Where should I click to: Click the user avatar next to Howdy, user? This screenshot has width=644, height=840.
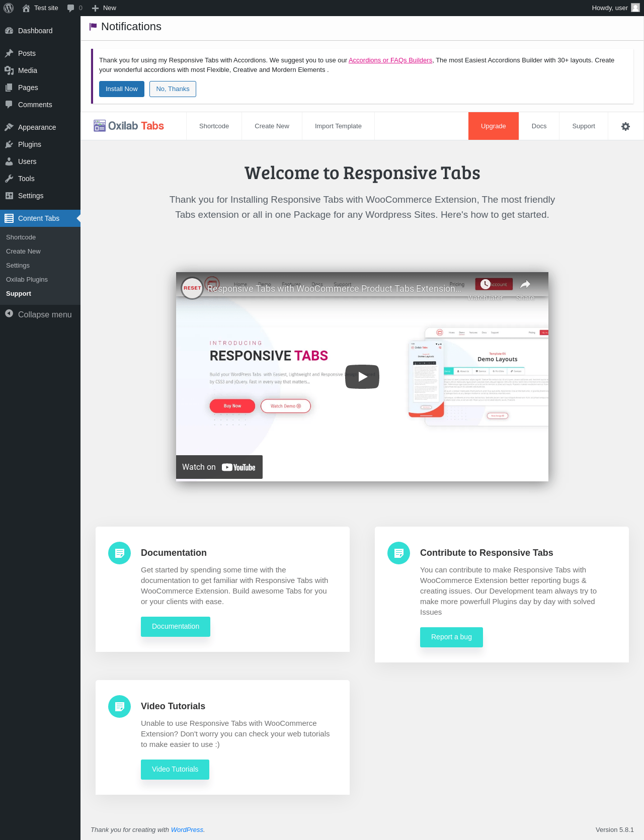pyautogui.click(x=635, y=8)
